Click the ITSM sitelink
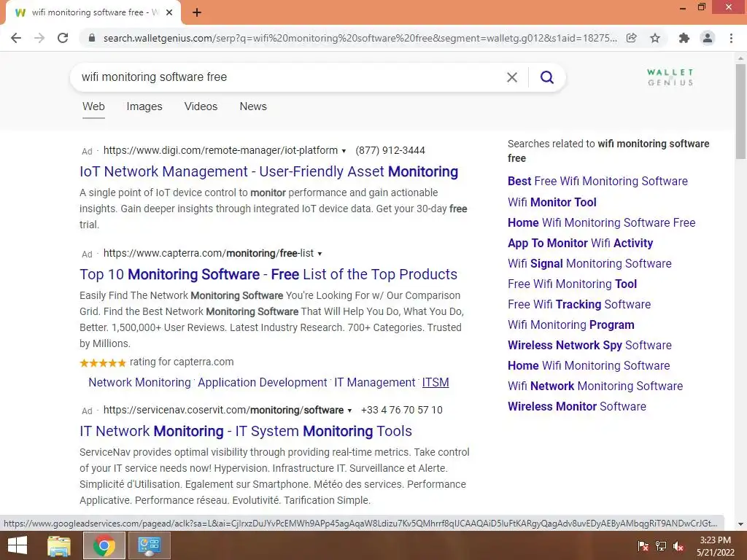This screenshot has width=747, height=560. pos(436,382)
